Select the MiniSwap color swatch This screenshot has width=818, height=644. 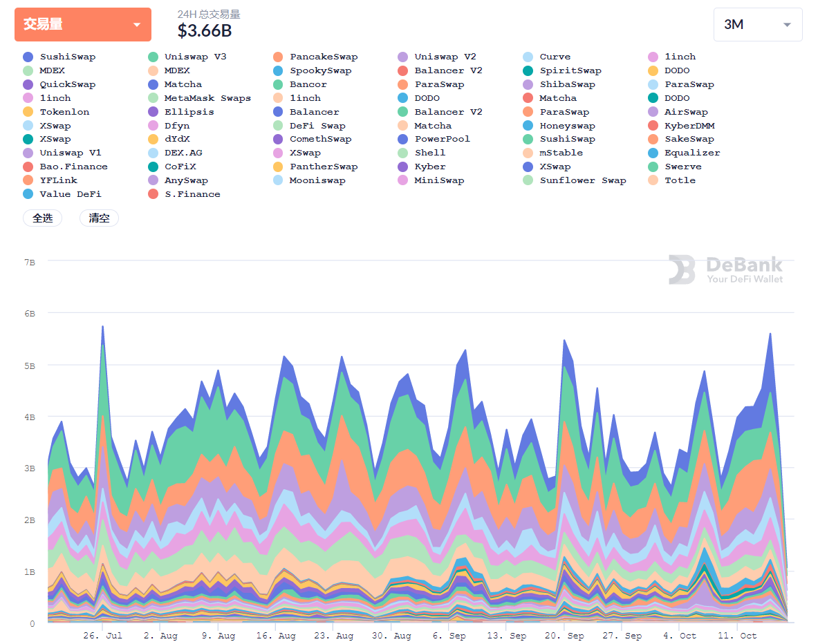pyautogui.click(x=402, y=180)
